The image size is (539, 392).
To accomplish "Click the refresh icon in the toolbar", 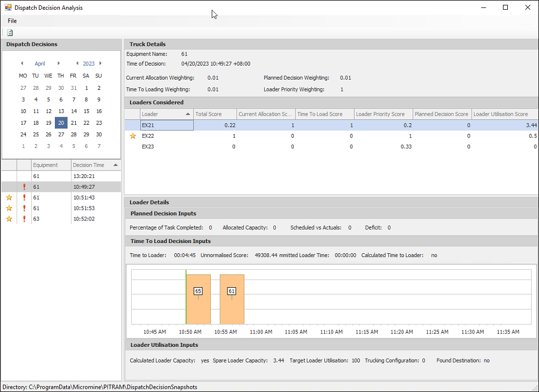I will coord(10,33).
